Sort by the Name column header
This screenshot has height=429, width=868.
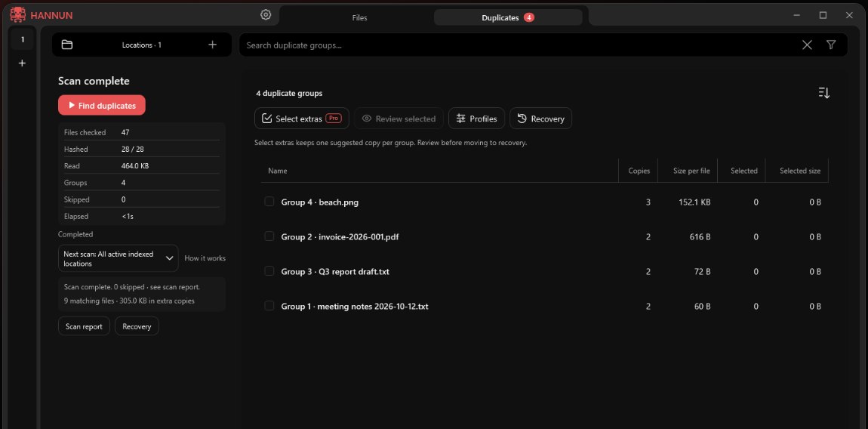pos(277,171)
